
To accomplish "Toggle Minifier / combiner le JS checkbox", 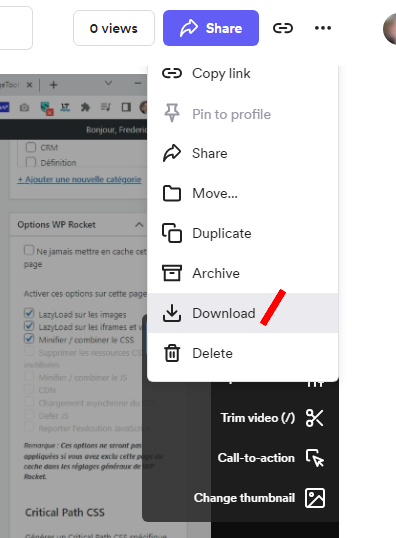I will click(x=29, y=377).
